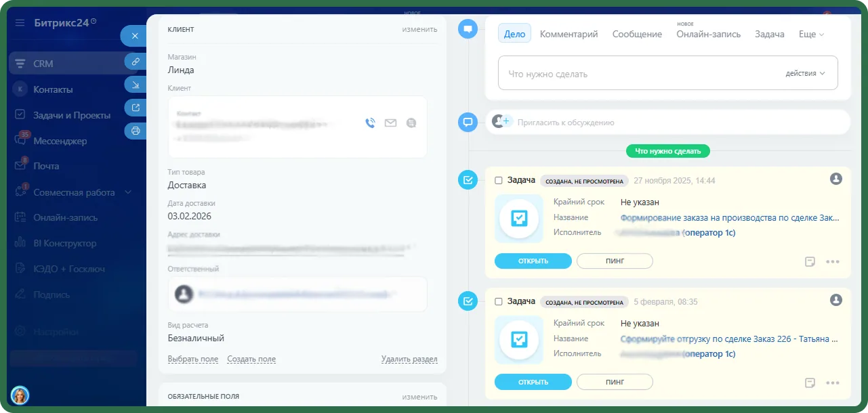Switch to the Сообщение tab
The image size is (868, 413).
click(637, 34)
